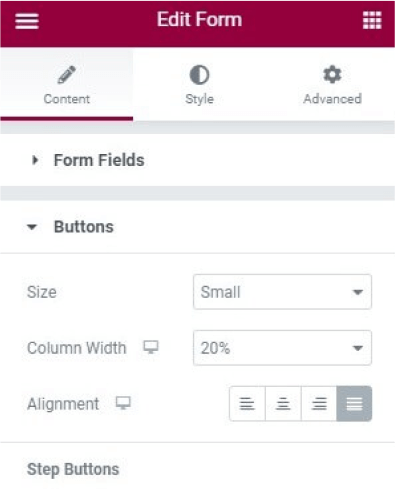The height and width of the screenshot is (489, 395).
Task: Set button alignment to center
Action: (283, 404)
